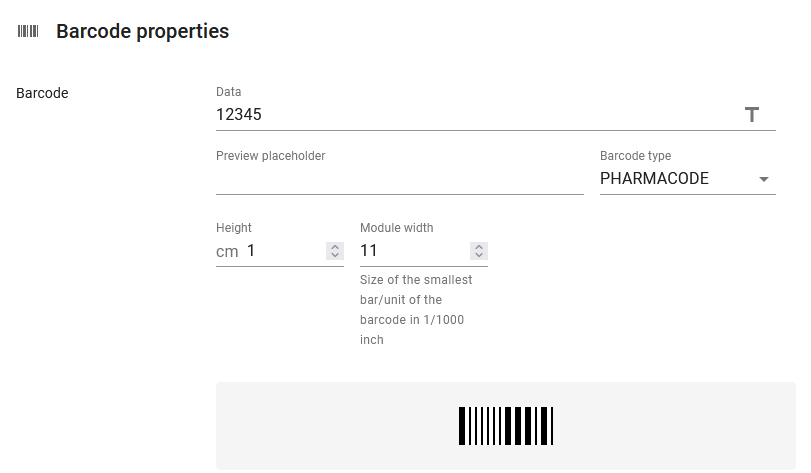Viewport: 811px width, 473px height.
Task: Increase Height with the up spinner arrow
Action: click(335, 247)
